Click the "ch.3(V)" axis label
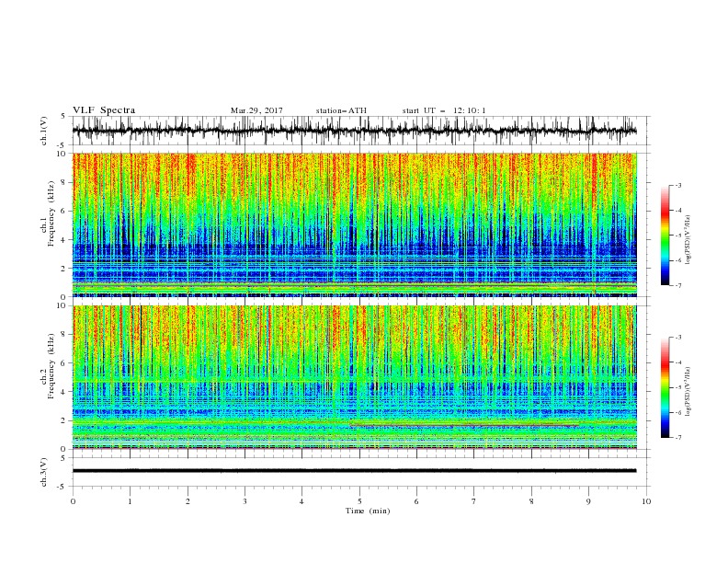The height and width of the screenshot is (563, 728). [x=44, y=472]
